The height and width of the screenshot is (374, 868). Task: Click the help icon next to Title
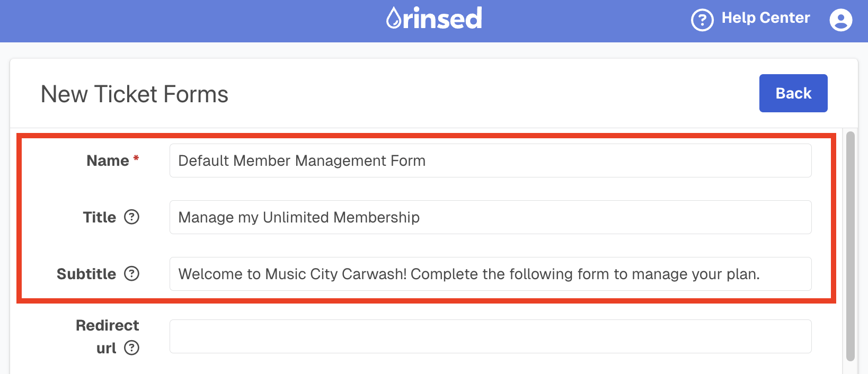tap(131, 217)
